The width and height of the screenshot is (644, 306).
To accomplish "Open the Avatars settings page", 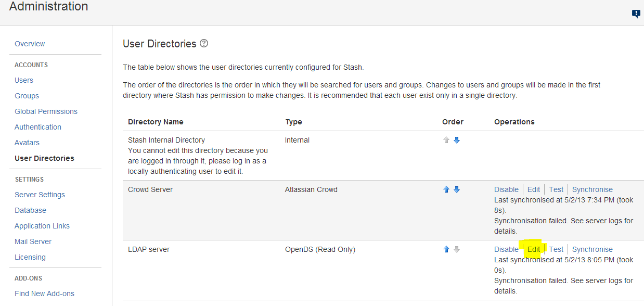I will click(x=27, y=143).
